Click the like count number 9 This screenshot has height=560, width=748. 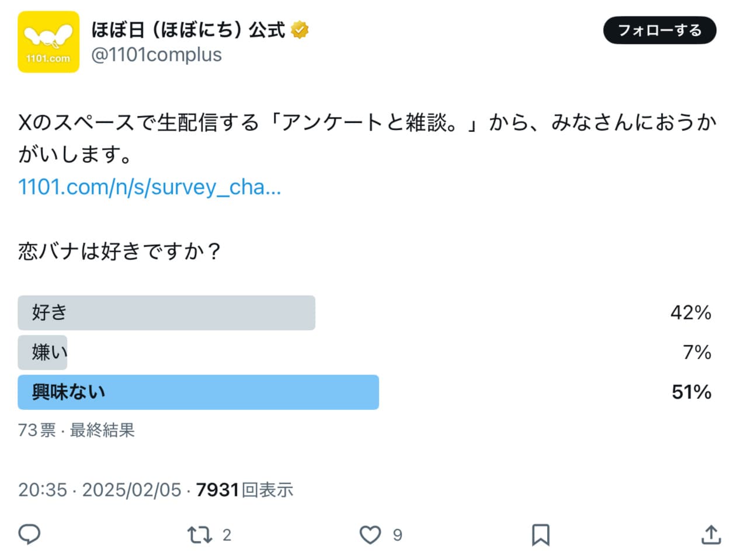point(397,535)
